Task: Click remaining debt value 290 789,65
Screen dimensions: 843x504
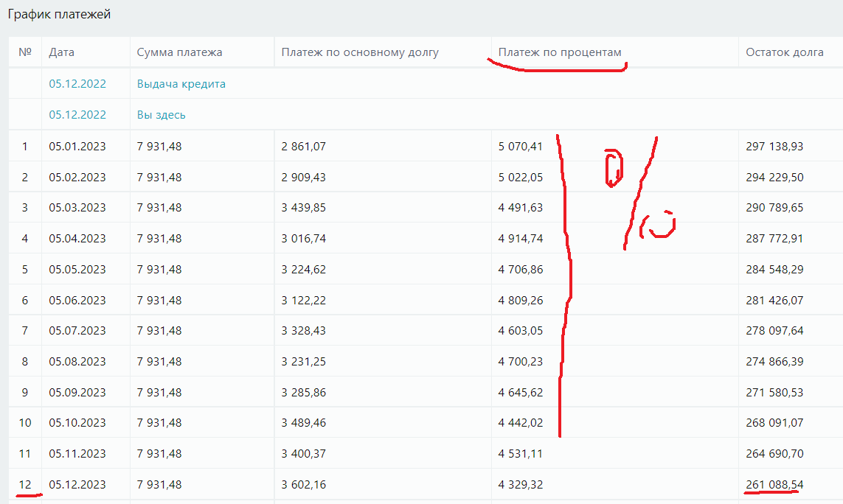Action: (774, 207)
